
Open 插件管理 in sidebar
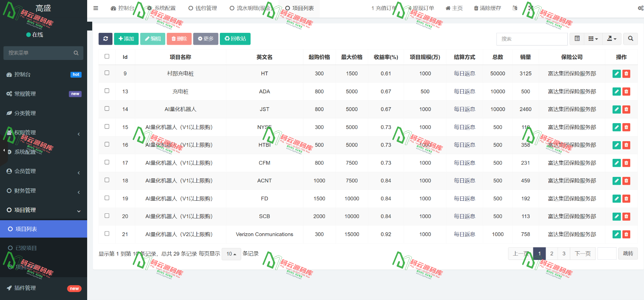coord(43,288)
